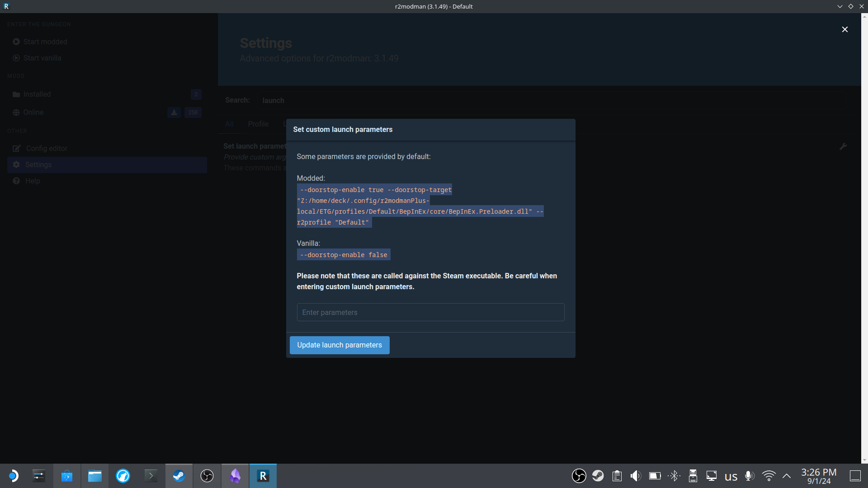The width and height of the screenshot is (868, 488).
Task: Click the download icon badge beside Online
Action: (x=174, y=113)
